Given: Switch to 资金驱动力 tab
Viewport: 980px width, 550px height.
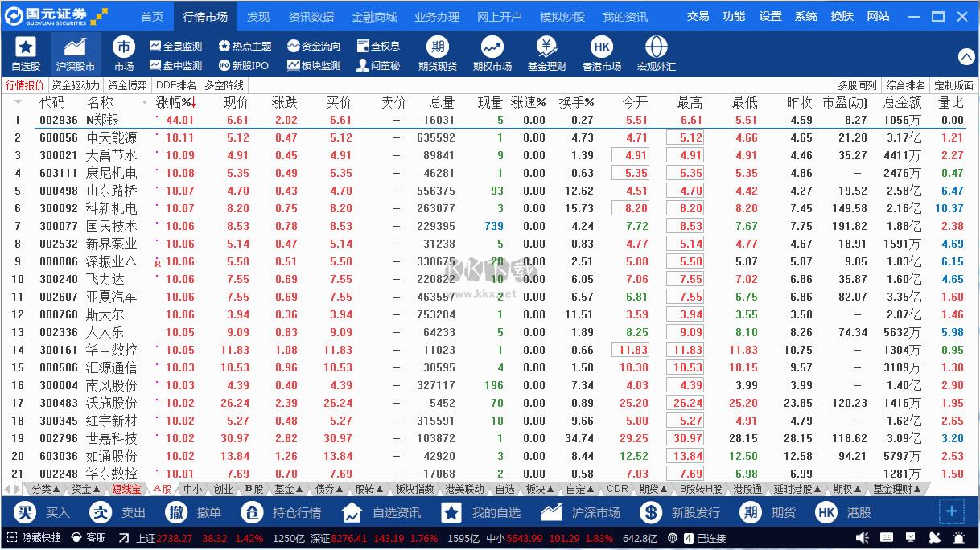Looking at the screenshot, I should (76, 85).
